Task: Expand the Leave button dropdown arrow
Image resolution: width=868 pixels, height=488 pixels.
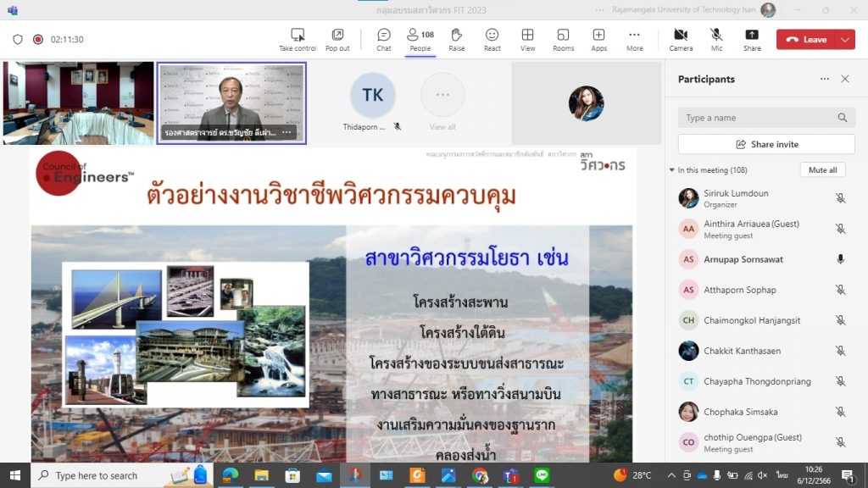Action: (x=845, y=40)
